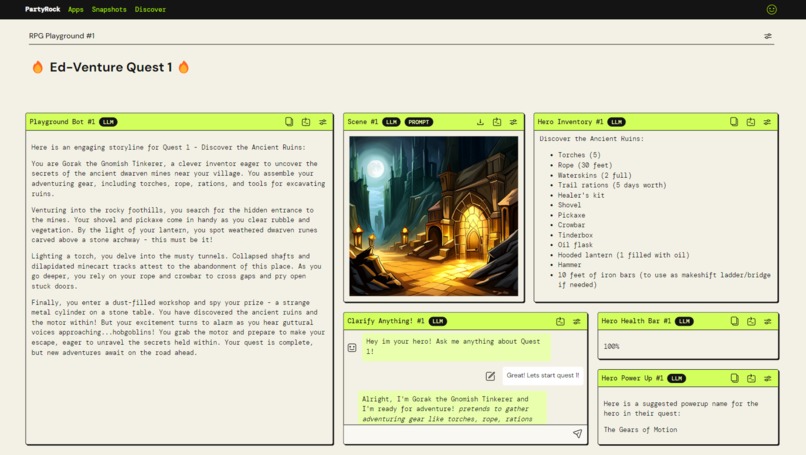Viewport: 806px width, 455px height.
Task: Edit Scene #1 widget settings
Action: [513, 122]
